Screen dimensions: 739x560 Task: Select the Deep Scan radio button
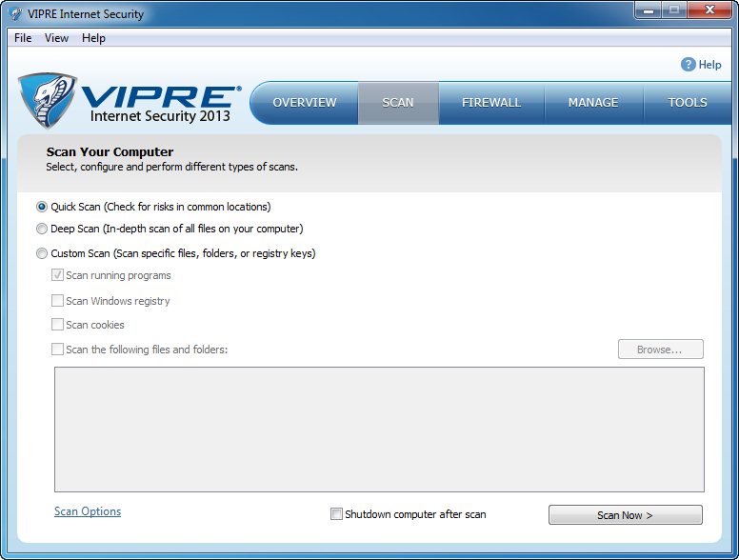[x=42, y=229]
